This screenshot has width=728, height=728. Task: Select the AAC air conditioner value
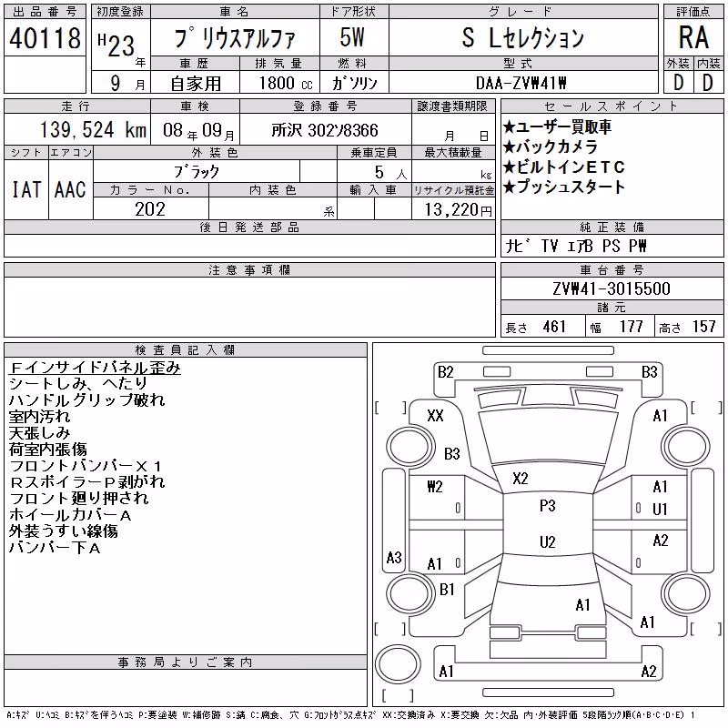tap(70, 189)
